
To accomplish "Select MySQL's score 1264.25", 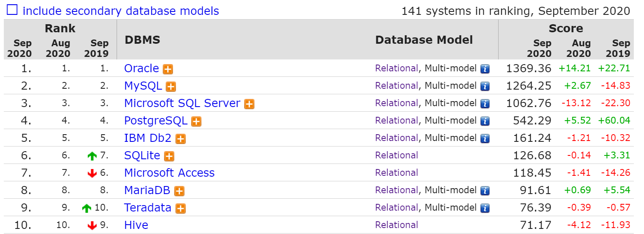I will pyautogui.click(x=529, y=86).
